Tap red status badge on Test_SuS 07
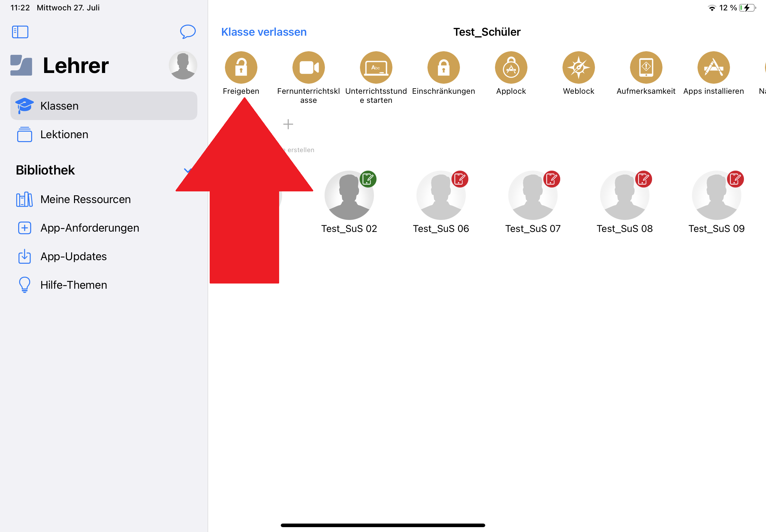 coord(551,179)
